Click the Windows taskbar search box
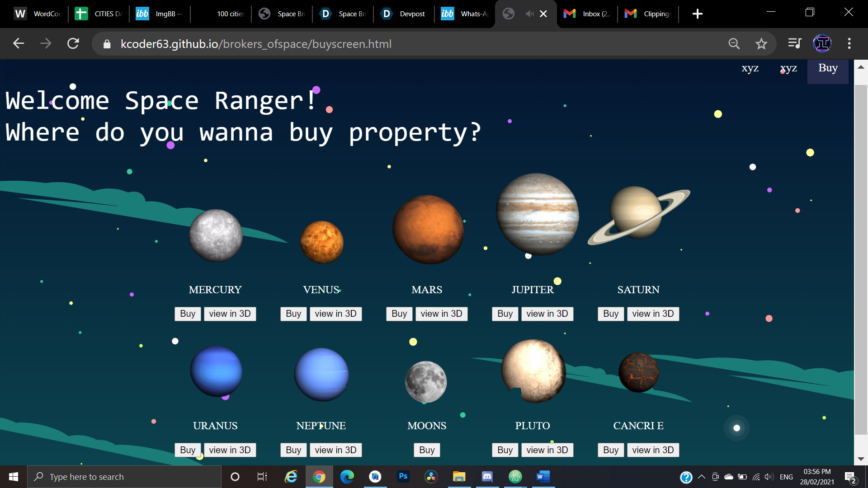Viewport: 868px width, 488px height. (x=124, y=477)
